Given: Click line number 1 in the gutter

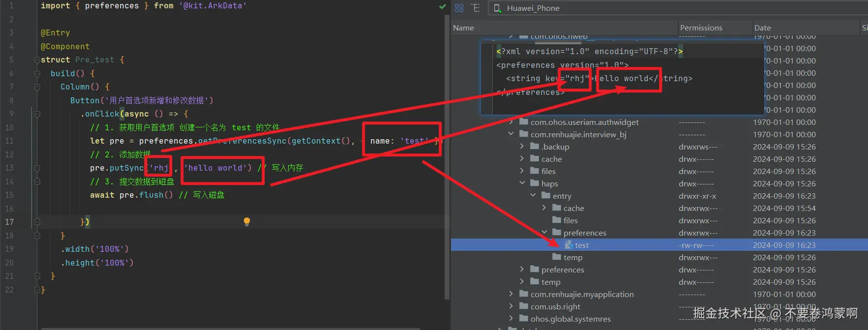Looking at the screenshot, I should tap(11, 6).
